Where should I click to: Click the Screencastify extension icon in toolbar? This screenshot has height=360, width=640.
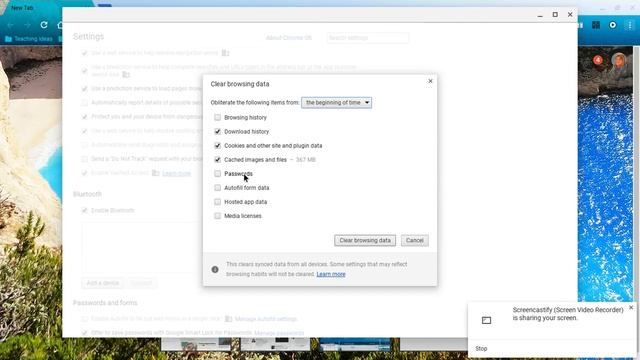coord(613,25)
